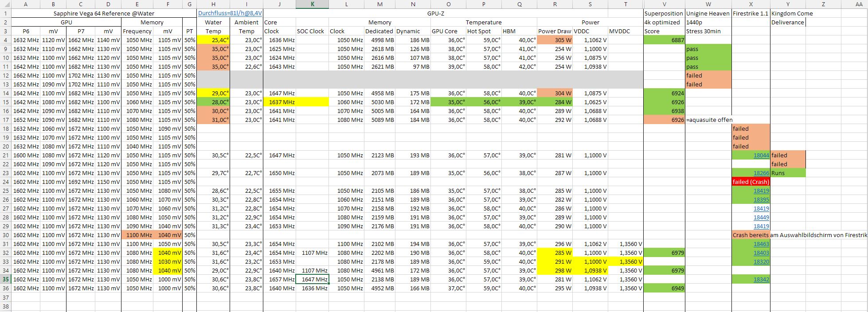Select the '1,0625 V' VDDC cell

point(590,102)
